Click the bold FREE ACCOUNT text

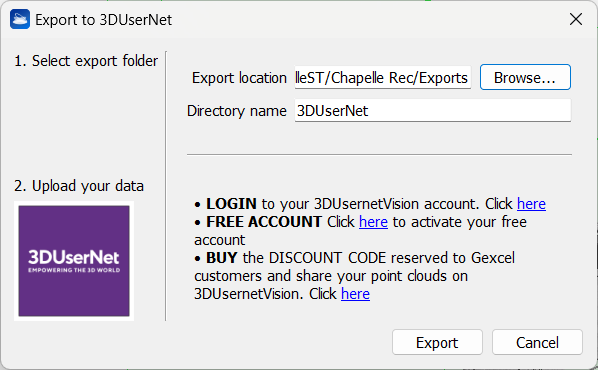tap(264, 222)
